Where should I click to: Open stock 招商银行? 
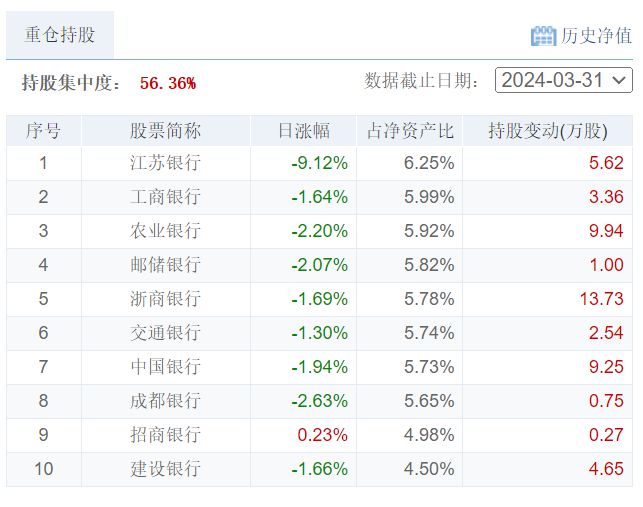[165, 435]
